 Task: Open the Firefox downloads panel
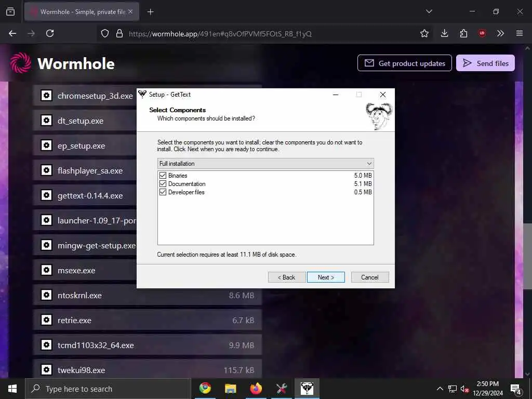pyautogui.click(x=444, y=33)
